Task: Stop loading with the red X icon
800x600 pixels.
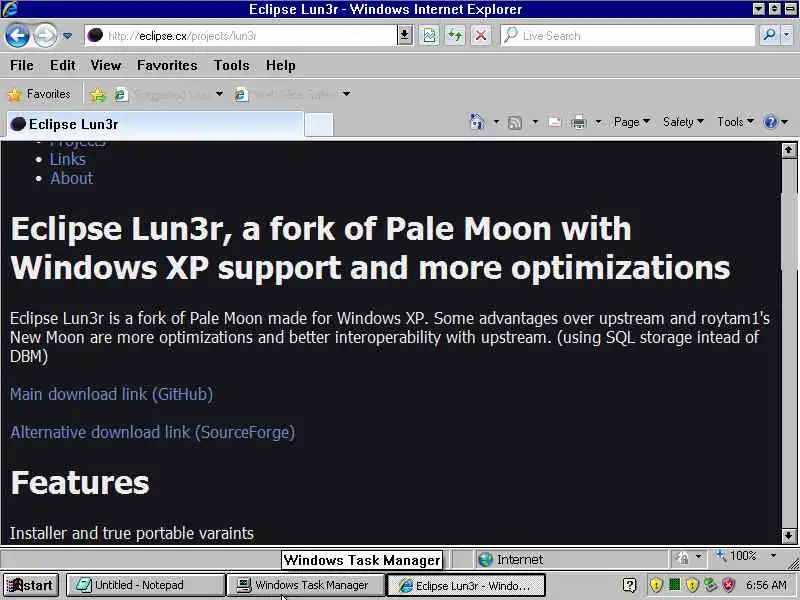Action: click(481, 36)
